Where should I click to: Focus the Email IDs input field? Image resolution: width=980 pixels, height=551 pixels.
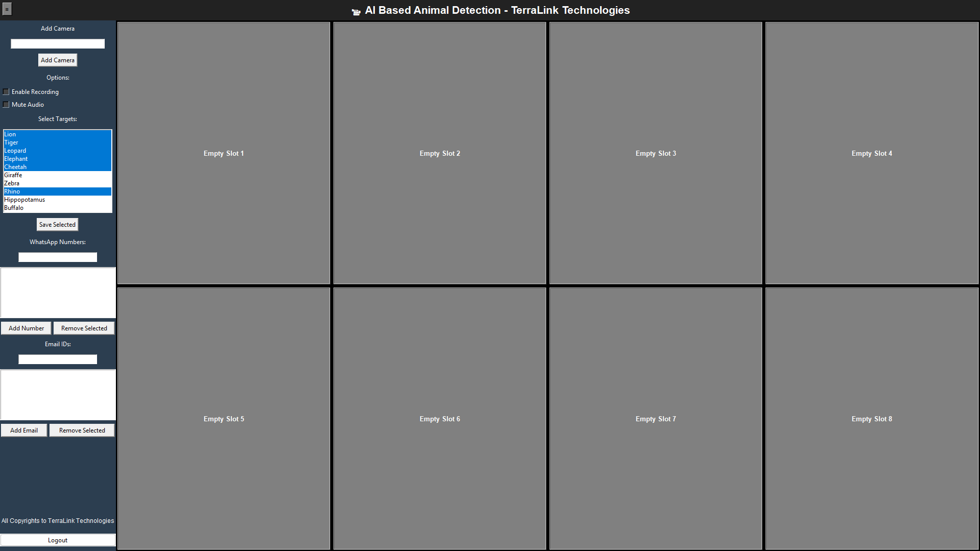tap(58, 360)
